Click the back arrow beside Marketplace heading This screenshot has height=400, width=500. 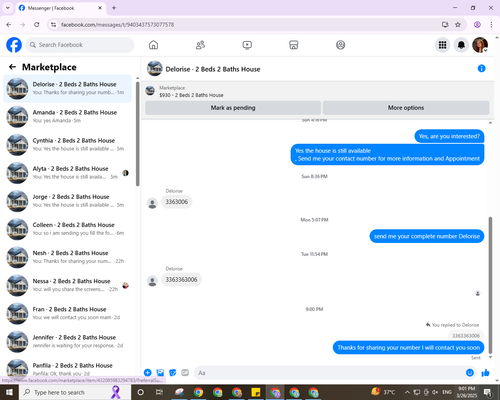pyautogui.click(x=12, y=67)
